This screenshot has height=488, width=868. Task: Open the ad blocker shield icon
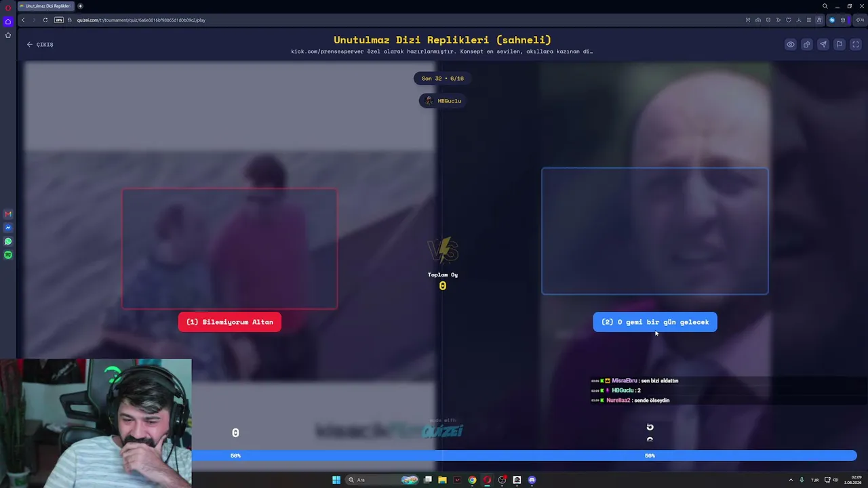click(x=768, y=20)
